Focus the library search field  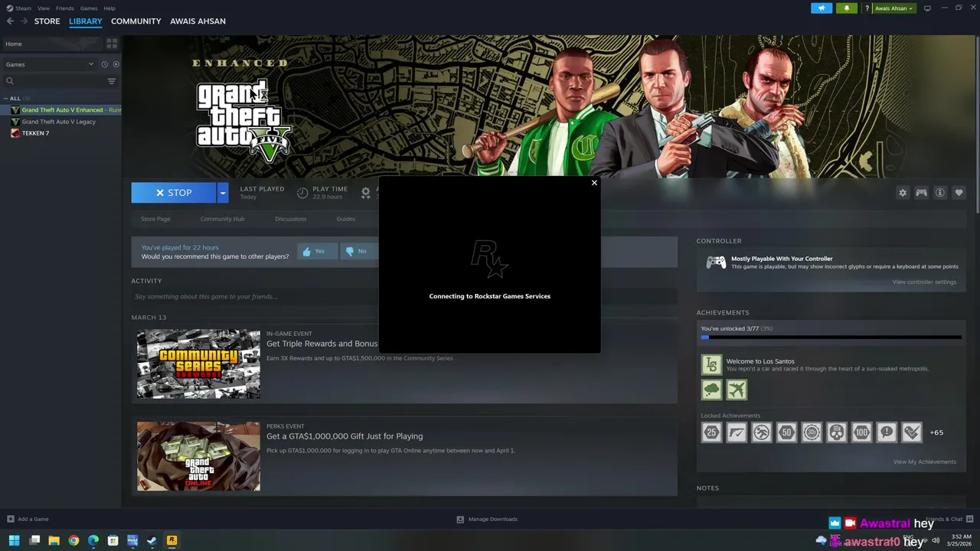coord(54,81)
